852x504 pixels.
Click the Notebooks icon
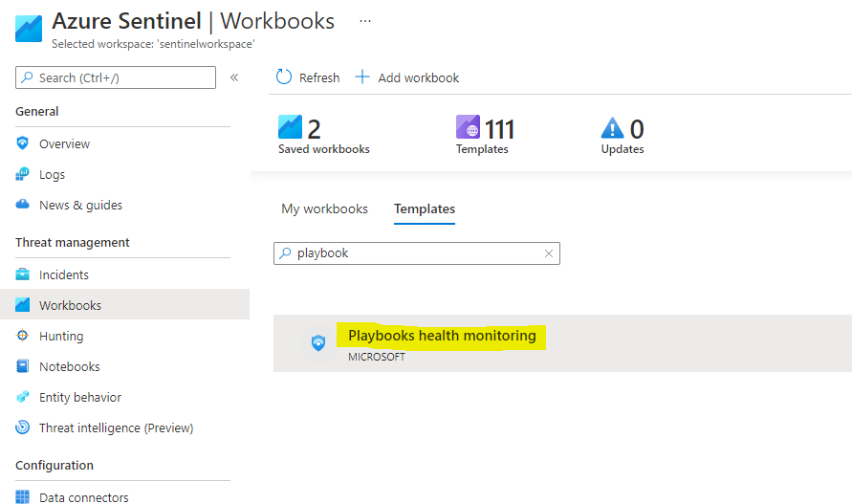[22, 366]
